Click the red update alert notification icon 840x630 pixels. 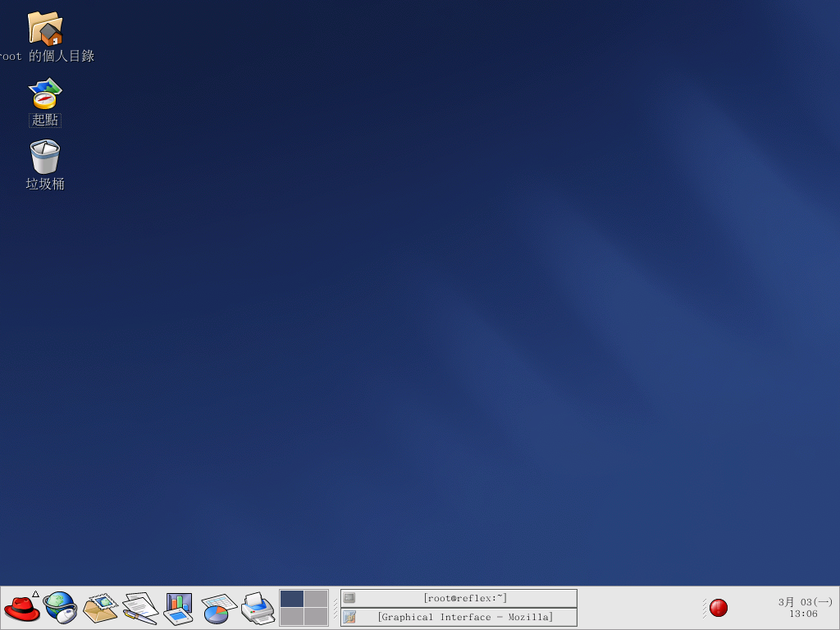(x=719, y=608)
